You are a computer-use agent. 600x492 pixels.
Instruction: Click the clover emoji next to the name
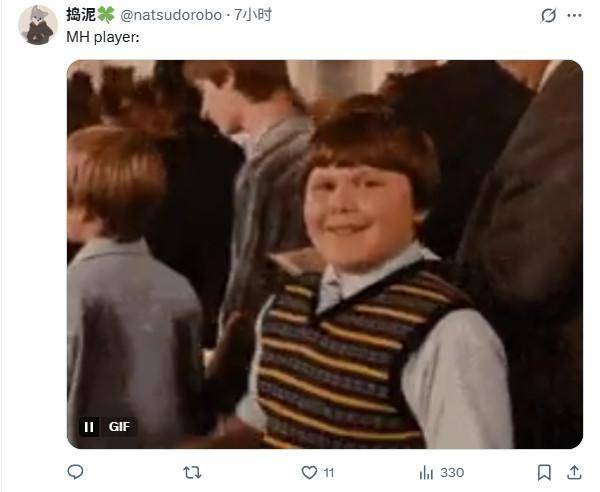click(106, 15)
